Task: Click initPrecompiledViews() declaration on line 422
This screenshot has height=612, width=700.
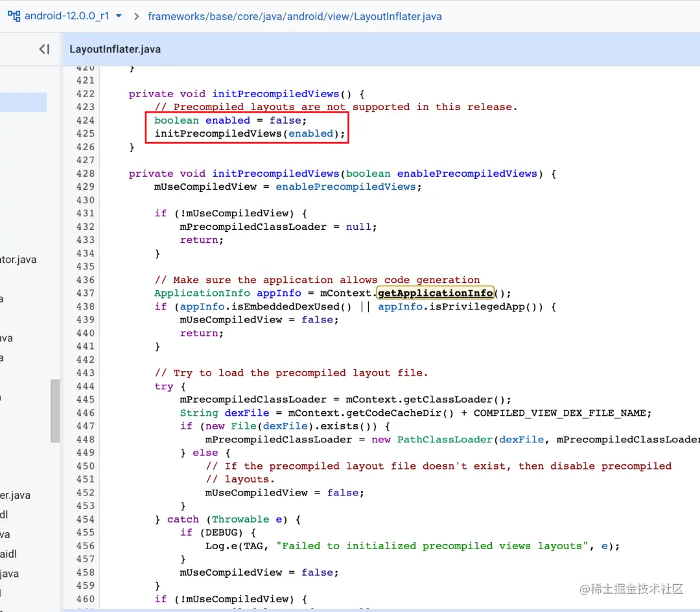Action: coord(275,94)
